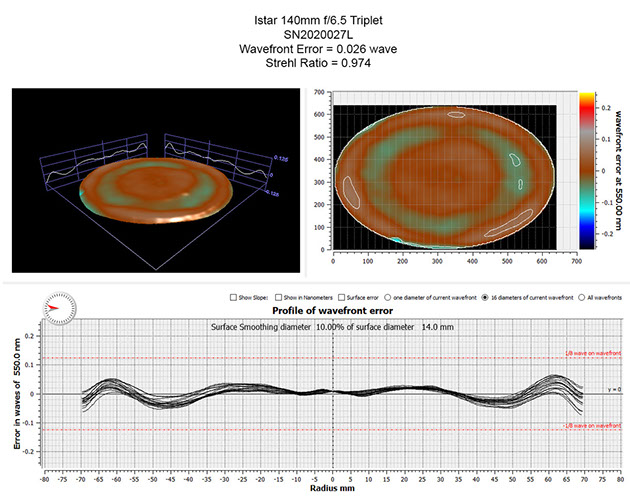Screen dimensions: 630x496
Task: Enable the Show Slope checkbox
Action: [x=230, y=297]
